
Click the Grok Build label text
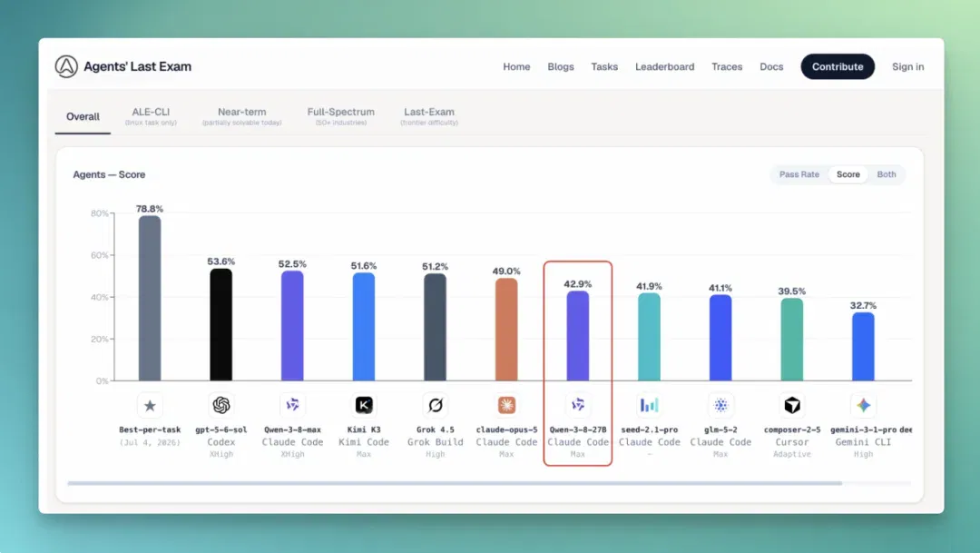pyautogui.click(x=435, y=442)
